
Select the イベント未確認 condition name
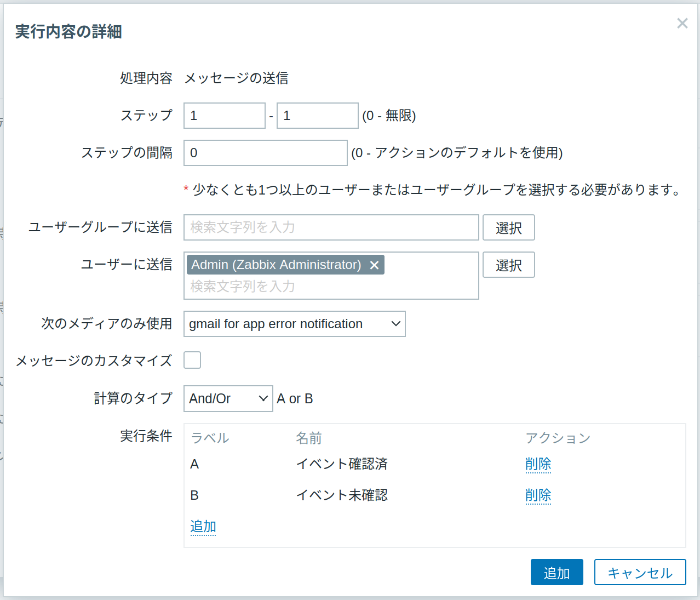pyautogui.click(x=342, y=495)
